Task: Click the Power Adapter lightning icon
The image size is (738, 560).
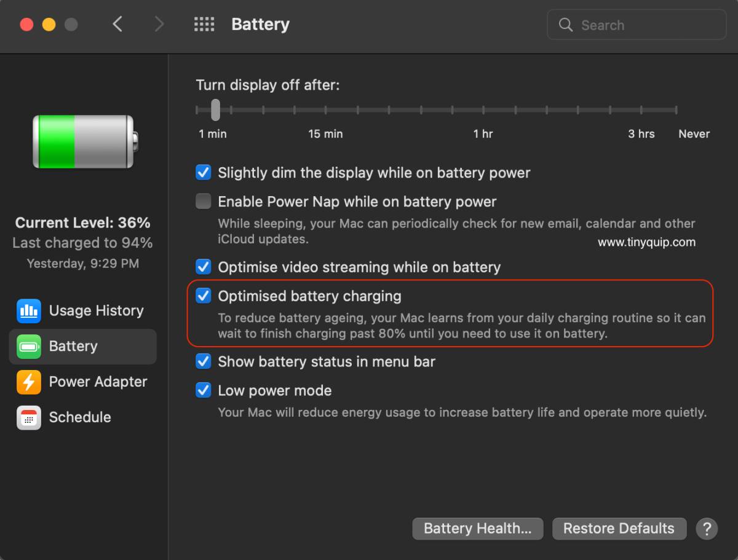Action: [28, 382]
